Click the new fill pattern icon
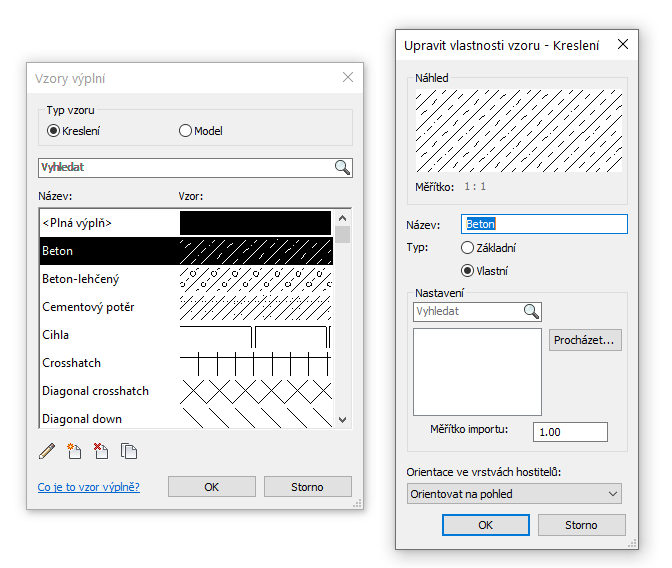Viewport: 672px width, 568px height. (x=74, y=451)
